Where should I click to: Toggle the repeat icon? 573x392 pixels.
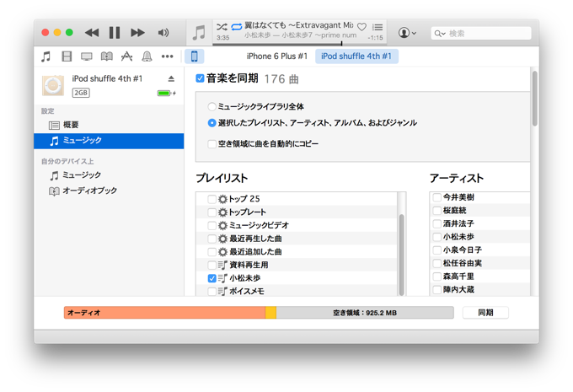click(x=237, y=27)
